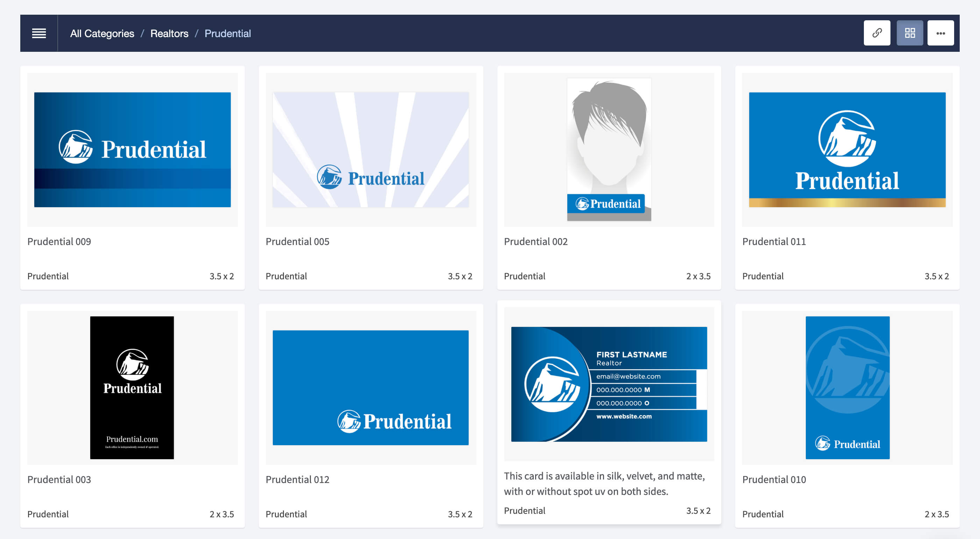
Task: Open Prudential 009 card thumbnail
Action: point(133,149)
